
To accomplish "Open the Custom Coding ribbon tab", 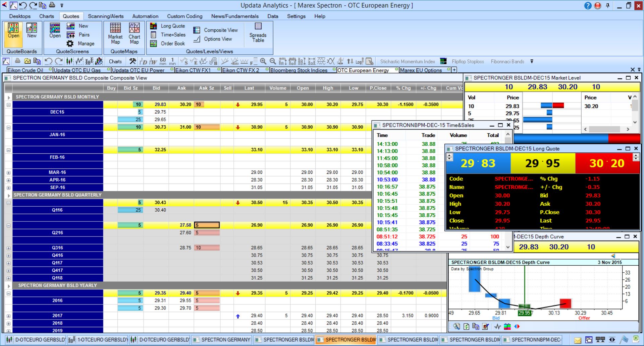I will pos(185,16).
